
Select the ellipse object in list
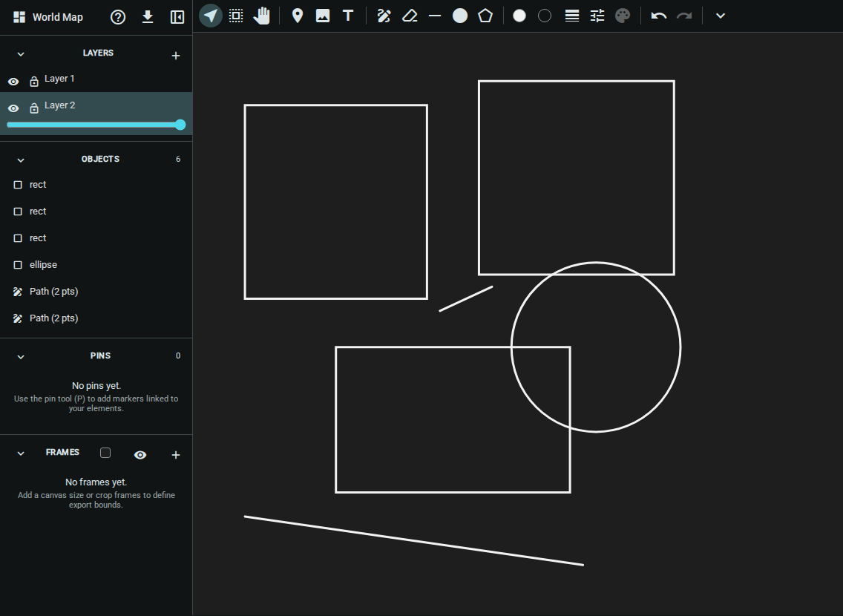tap(96, 265)
